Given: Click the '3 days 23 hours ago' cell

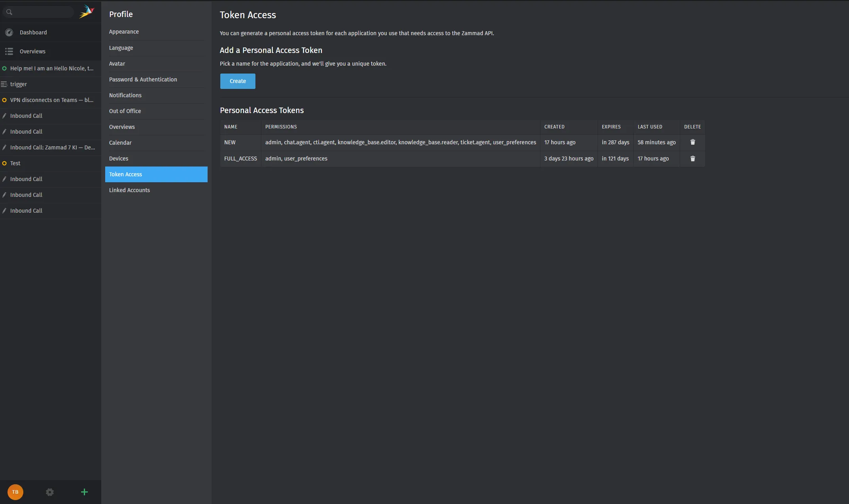Looking at the screenshot, I should (x=569, y=159).
